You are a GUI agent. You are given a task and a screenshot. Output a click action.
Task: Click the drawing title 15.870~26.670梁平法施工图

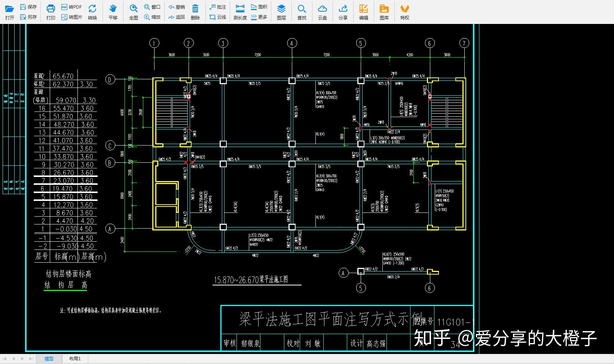pos(251,279)
